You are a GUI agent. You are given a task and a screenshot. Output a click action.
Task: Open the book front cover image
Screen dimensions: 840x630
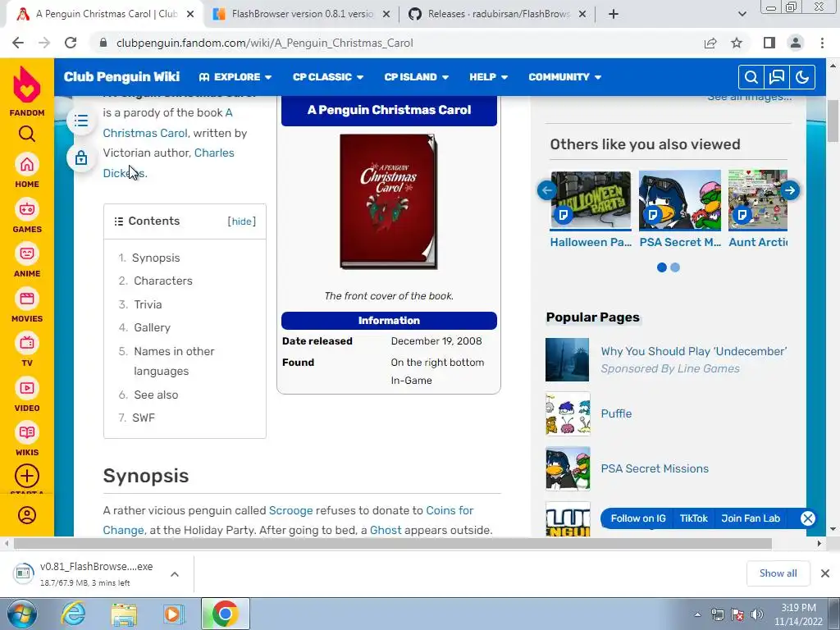388,202
